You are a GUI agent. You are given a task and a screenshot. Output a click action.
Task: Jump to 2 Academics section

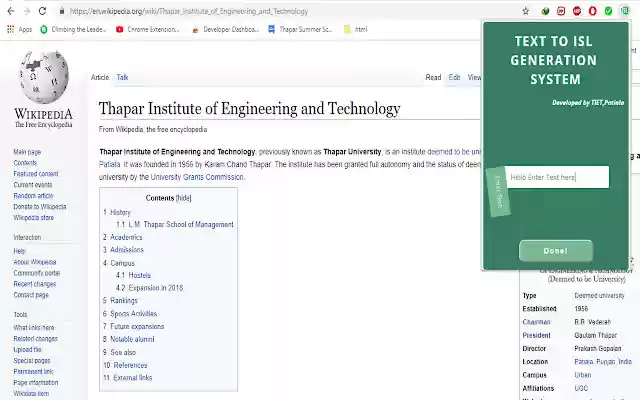point(122,237)
